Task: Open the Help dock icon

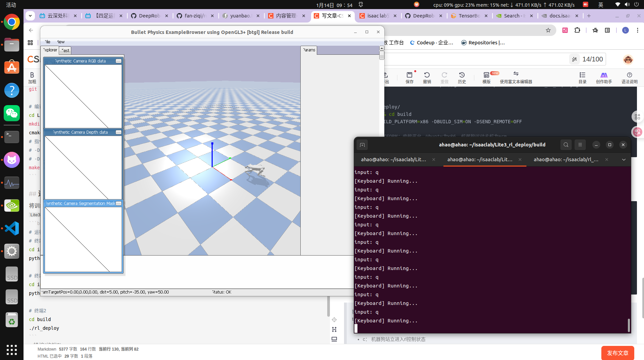Action: click(12, 90)
